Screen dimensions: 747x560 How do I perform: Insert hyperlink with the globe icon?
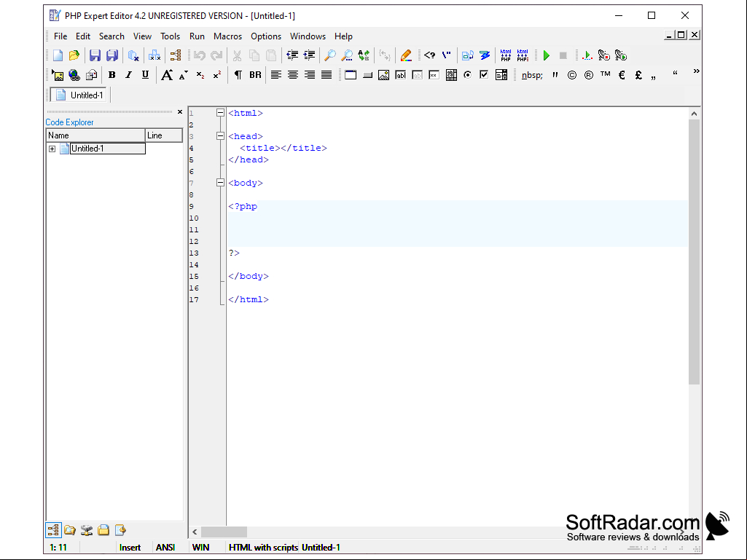pyautogui.click(x=74, y=75)
